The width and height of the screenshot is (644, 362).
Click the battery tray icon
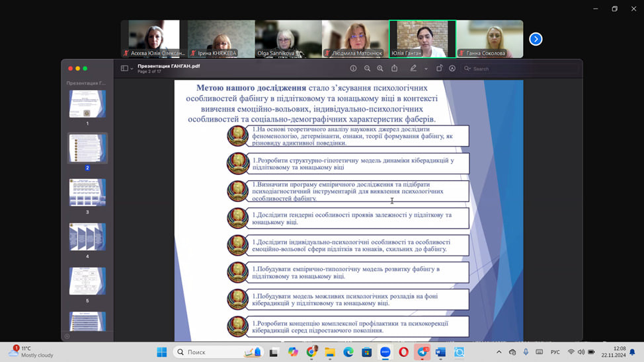point(591,352)
